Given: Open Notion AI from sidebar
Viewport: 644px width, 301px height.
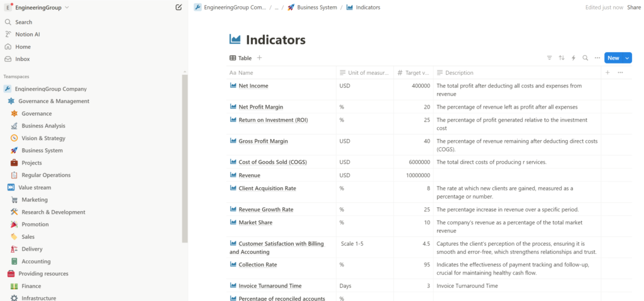Looking at the screenshot, I should coord(27,35).
